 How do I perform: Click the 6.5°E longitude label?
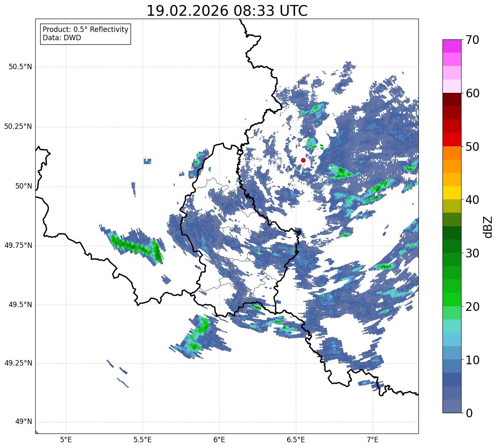pyautogui.click(x=296, y=440)
